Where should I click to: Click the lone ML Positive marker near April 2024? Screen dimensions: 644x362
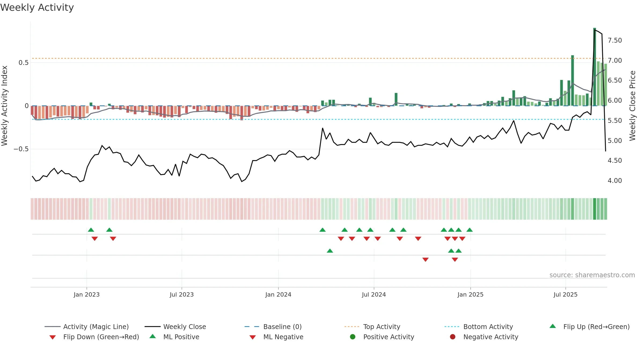click(x=330, y=251)
